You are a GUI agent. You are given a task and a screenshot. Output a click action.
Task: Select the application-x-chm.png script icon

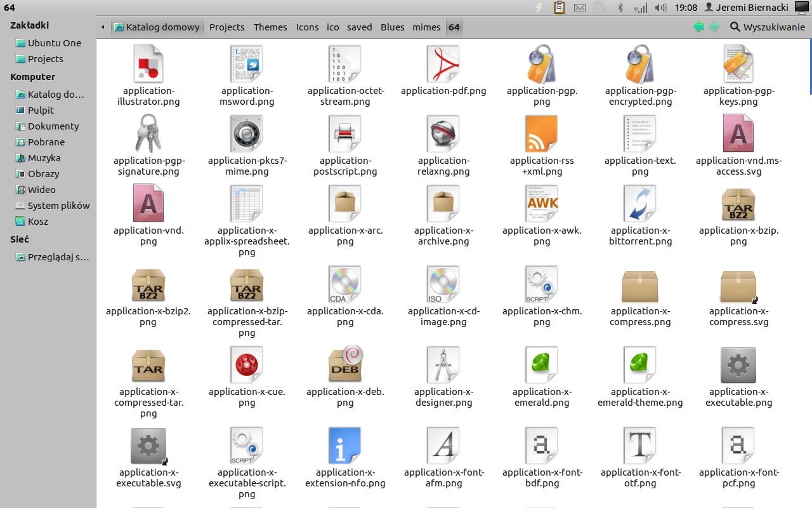(542, 284)
